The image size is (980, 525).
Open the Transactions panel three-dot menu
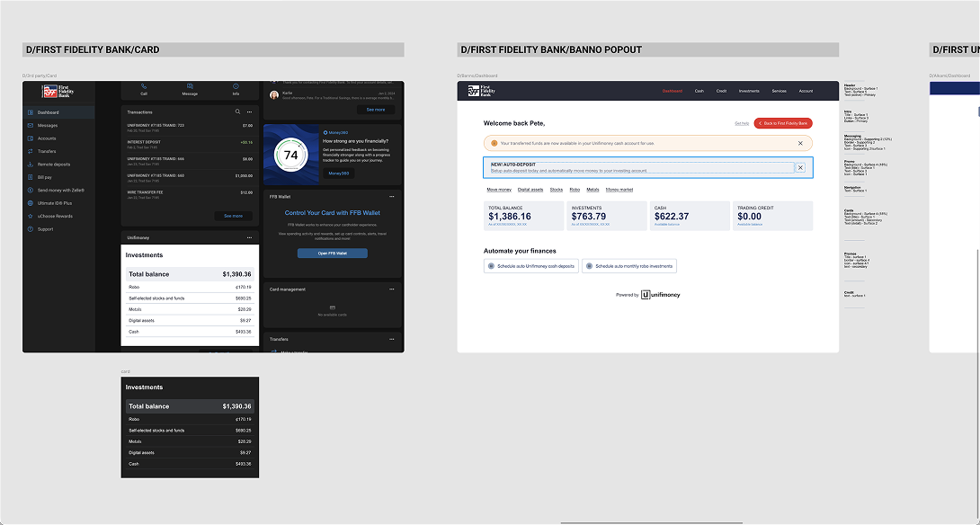[249, 111]
